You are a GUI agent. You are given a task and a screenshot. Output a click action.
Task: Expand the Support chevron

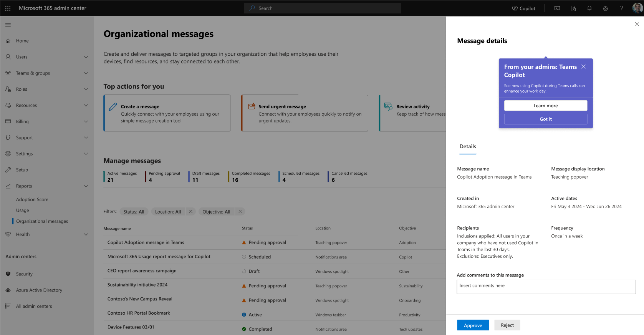click(x=86, y=138)
